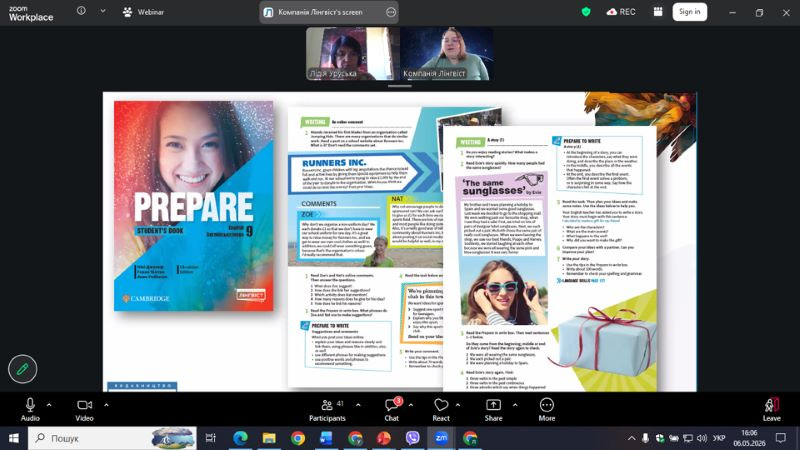Screen dimensions: 800x450
Task: Open the More options menu
Action: point(546,410)
